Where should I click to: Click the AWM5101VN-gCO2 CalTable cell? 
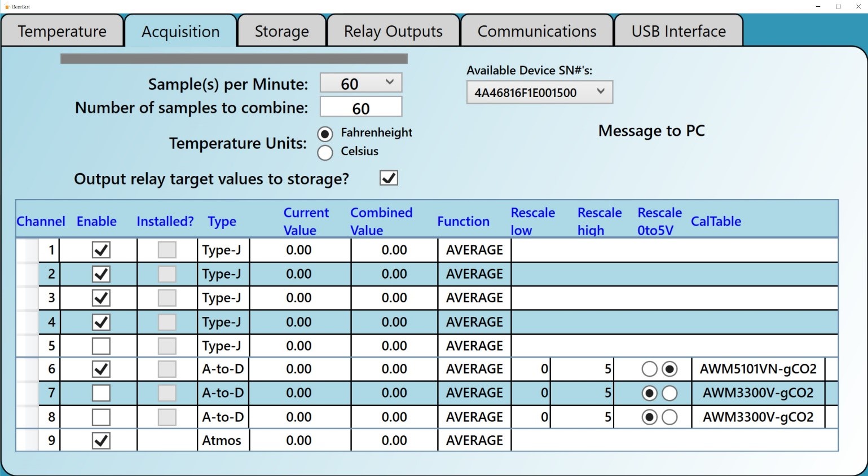coord(757,369)
